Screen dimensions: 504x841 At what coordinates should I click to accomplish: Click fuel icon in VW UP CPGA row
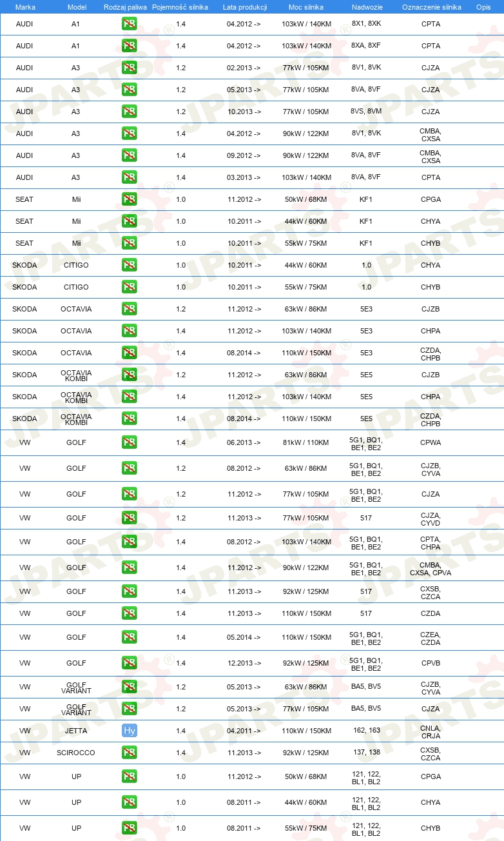click(x=129, y=777)
